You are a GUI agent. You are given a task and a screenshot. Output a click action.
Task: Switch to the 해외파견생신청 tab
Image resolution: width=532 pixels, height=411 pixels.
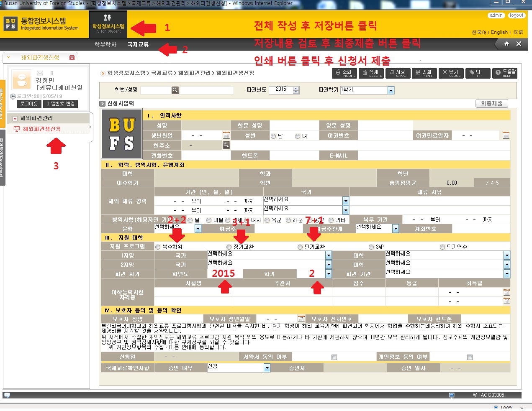pos(40,58)
